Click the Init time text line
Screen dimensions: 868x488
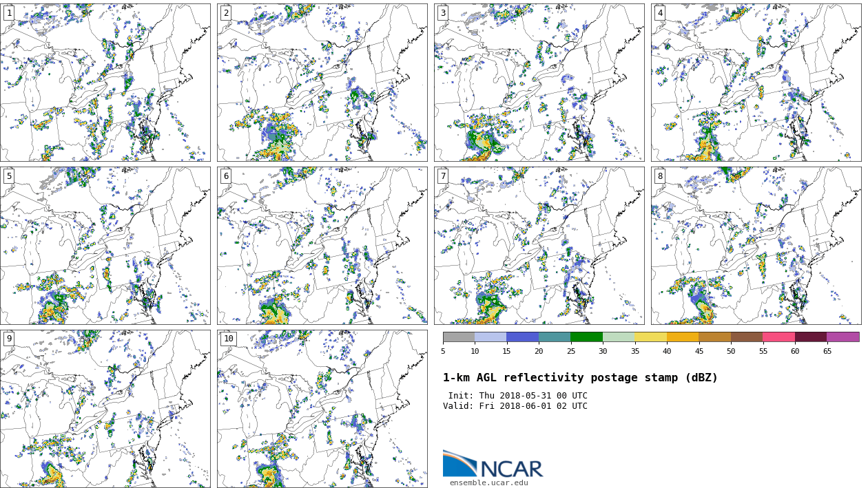(517, 396)
